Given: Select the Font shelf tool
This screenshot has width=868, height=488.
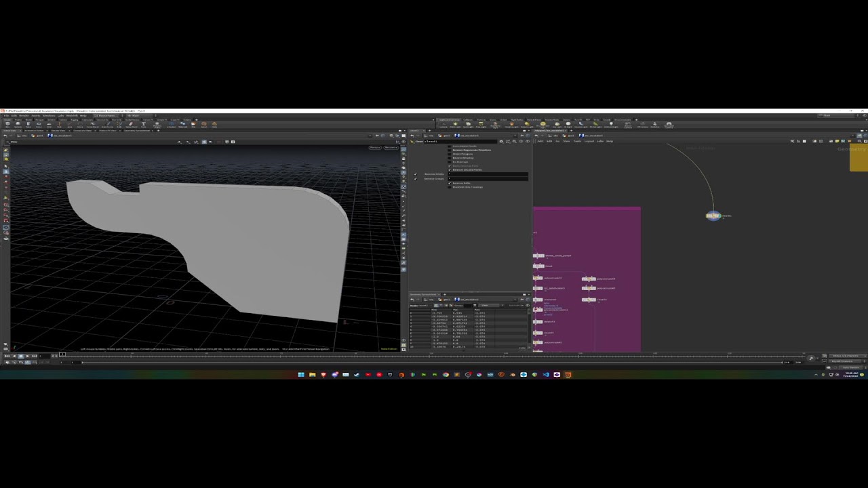Looking at the screenshot, I should 144,124.
